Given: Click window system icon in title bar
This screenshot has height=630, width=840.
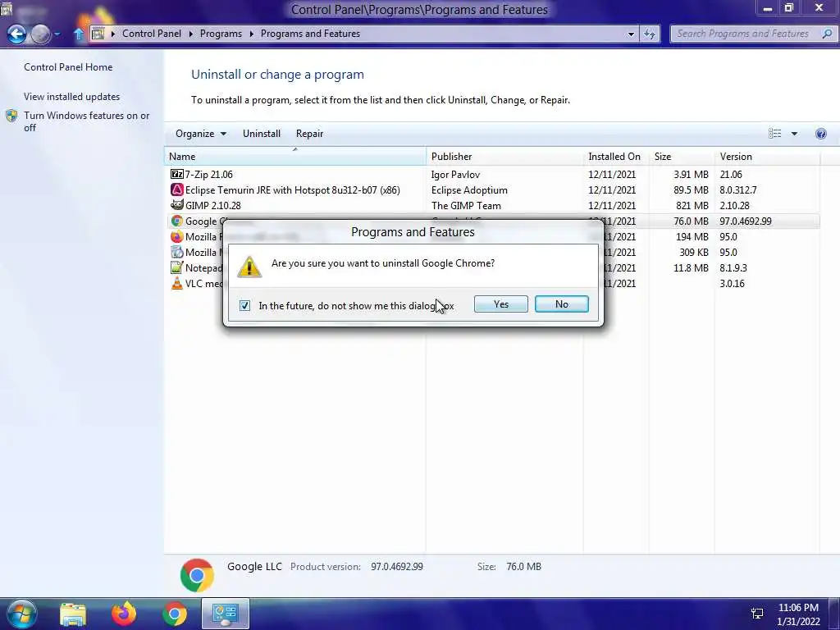Looking at the screenshot, I should [x=7, y=8].
